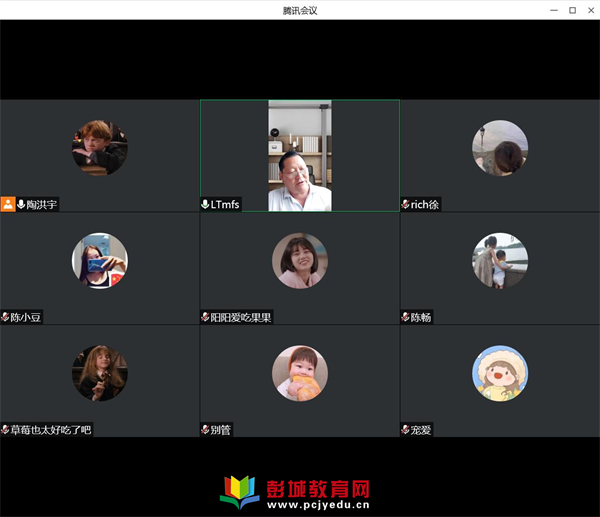This screenshot has width=600, height=517.
Task: Click the muted mic icon beside 别管
Action: pos(205,429)
